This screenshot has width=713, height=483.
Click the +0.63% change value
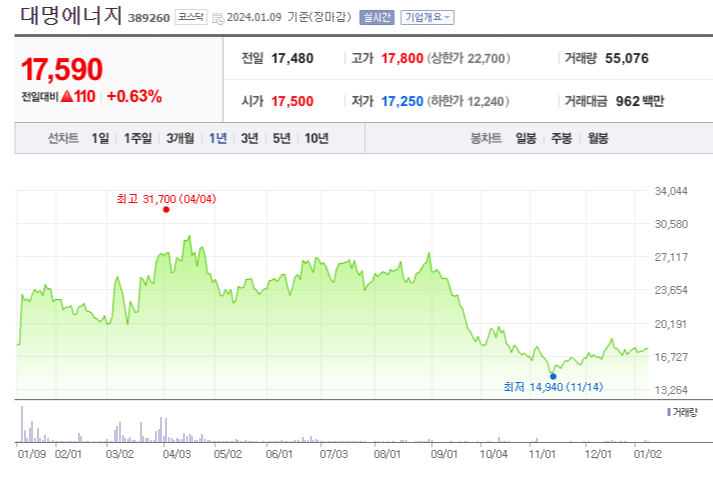(x=134, y=96)
